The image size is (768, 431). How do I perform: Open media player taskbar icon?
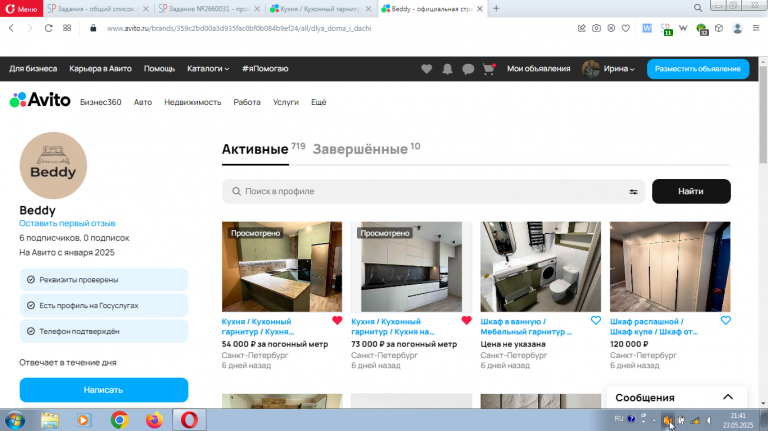[x=84, y=420]
